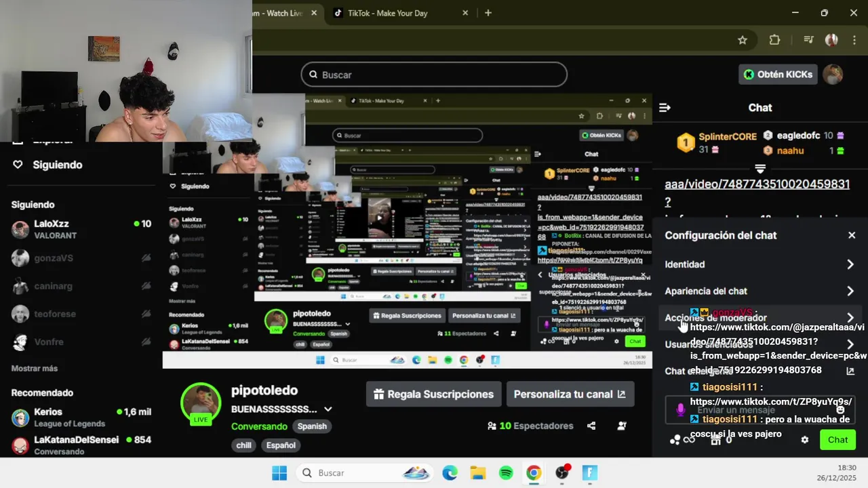Image resolution: width=868 pixels, height=488 pixels.
Task: Open the Chrome profile avatar
Action: [831, 40]
